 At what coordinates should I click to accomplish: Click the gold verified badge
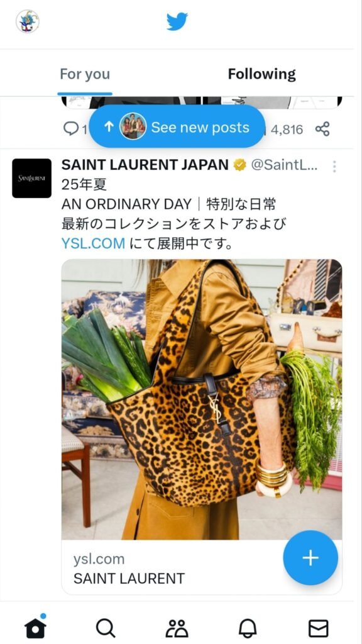click(239, 165)
